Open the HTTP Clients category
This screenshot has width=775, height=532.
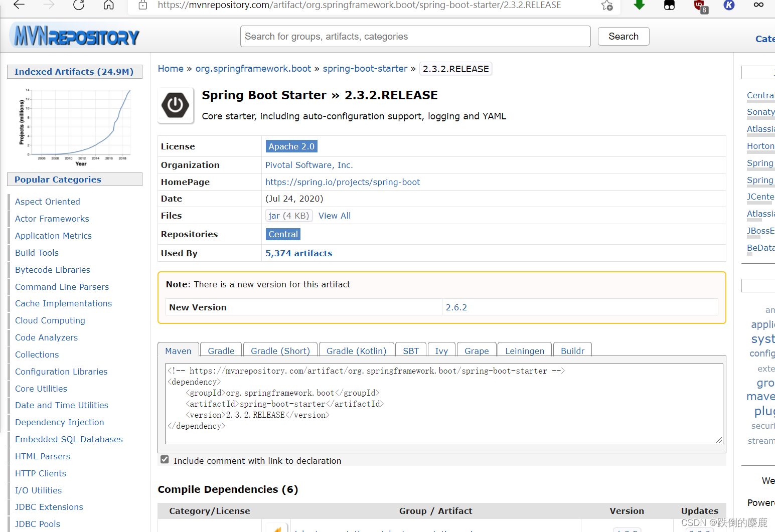click(41, 473)
